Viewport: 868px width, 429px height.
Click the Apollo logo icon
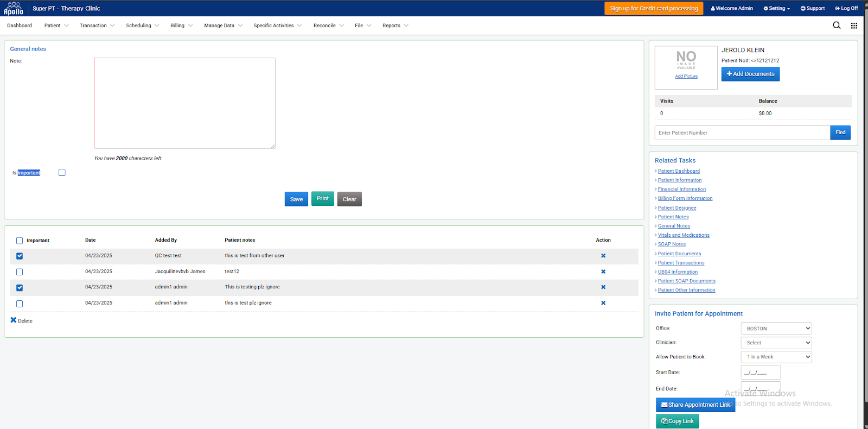(x=14, y=8)
